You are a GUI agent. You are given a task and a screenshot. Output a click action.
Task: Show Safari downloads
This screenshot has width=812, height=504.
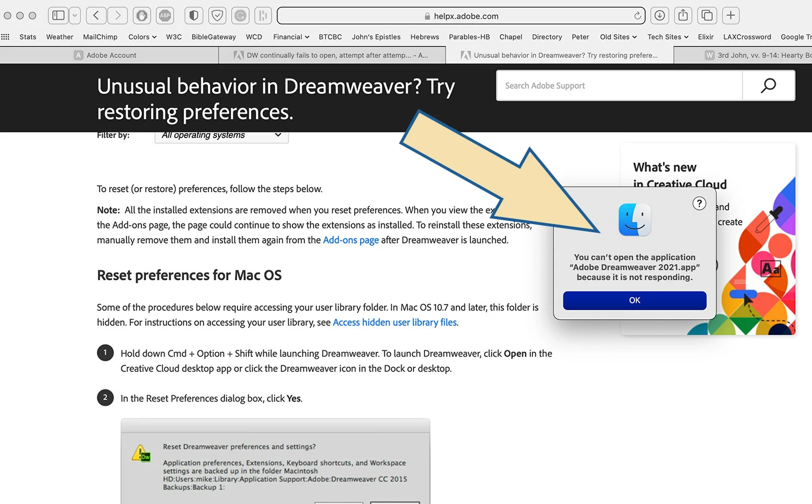pyautogui.click(x=659, y=16)
